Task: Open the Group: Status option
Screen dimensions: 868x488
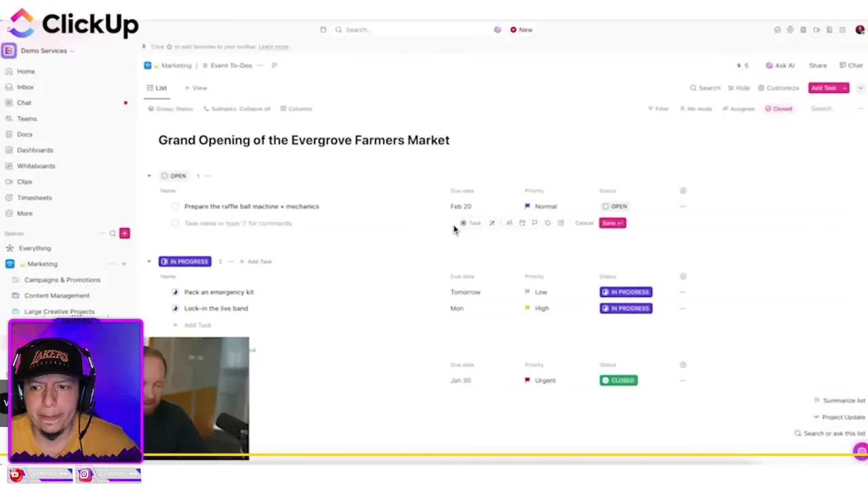Action: coord(171,108)
